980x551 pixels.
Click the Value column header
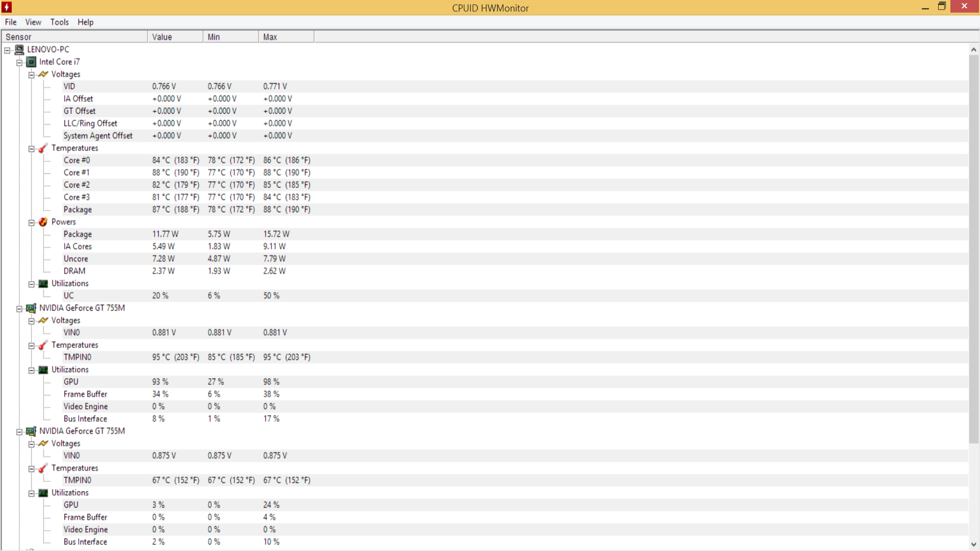pyautogui.click(x=176, y=37)
